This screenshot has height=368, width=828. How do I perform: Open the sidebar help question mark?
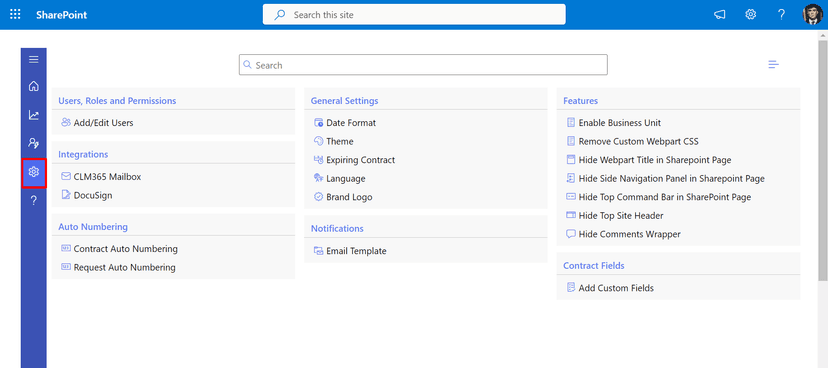(34, 200)
